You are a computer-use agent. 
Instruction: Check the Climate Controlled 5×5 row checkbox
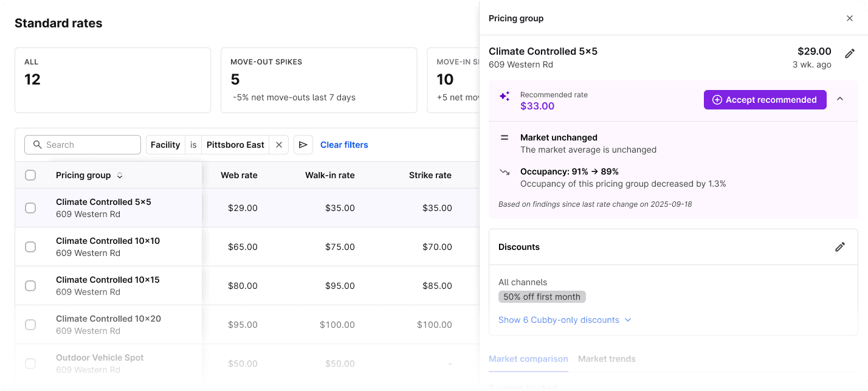30,208
